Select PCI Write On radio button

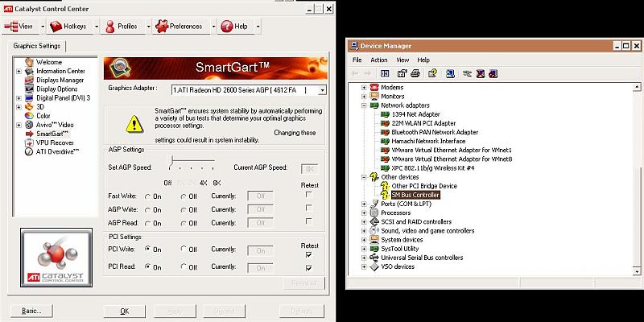[148, 249]
